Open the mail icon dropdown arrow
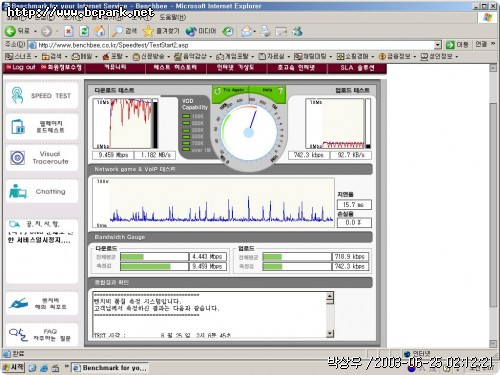The width and height of the screenshot is (500, 375). 255,32
